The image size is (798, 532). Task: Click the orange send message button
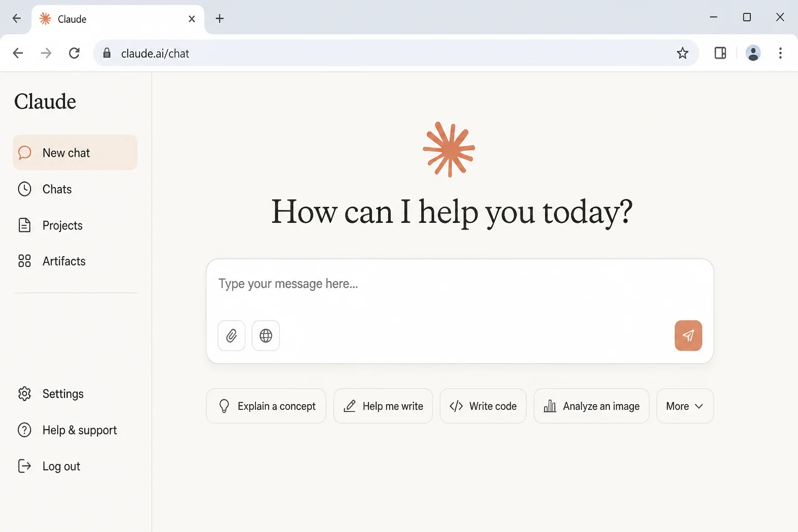click(688, 336)
